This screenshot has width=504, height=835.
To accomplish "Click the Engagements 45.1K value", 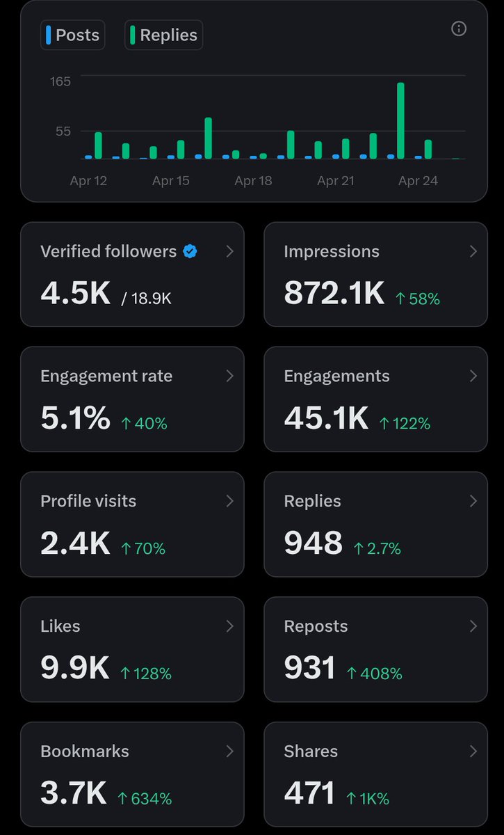I will (x=326, y=417).
